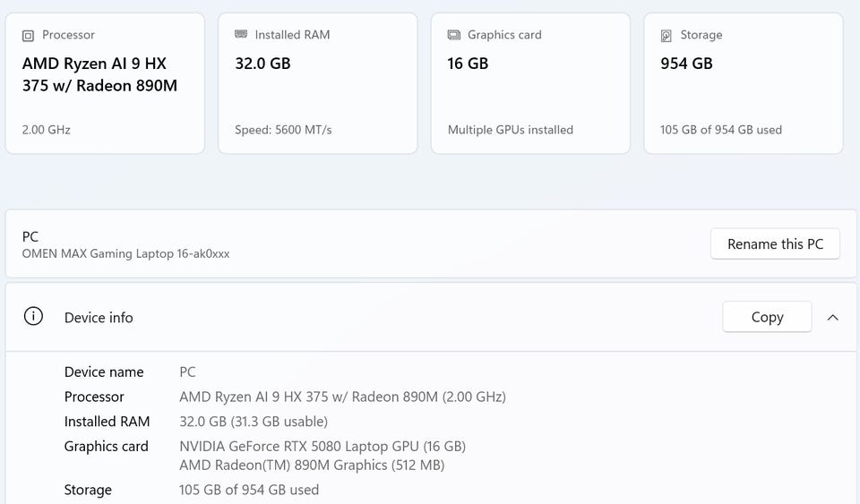Click 105 GB of 954 GB used in Storage card

pos(720,130)
